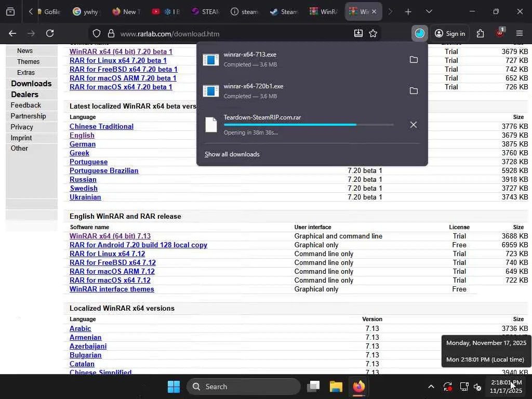Open the extensions puzzle icon

pos(480,33)
